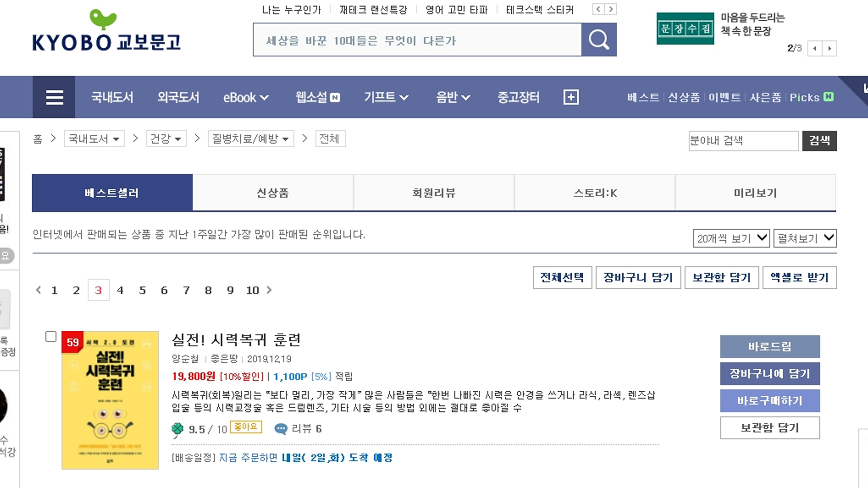Click the 실전! 시력복귀 훈련 book cover
The width and height of the screenshot is (868, 488).
click(x=110, y=400)
